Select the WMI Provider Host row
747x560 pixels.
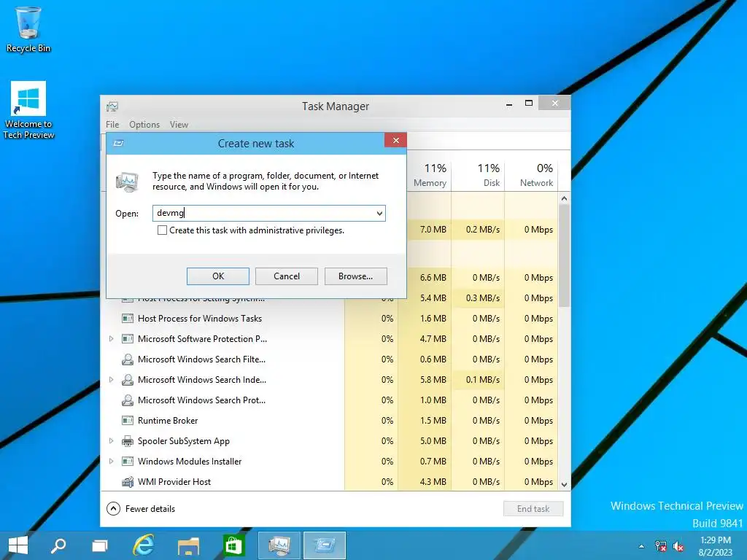(329, 482)
